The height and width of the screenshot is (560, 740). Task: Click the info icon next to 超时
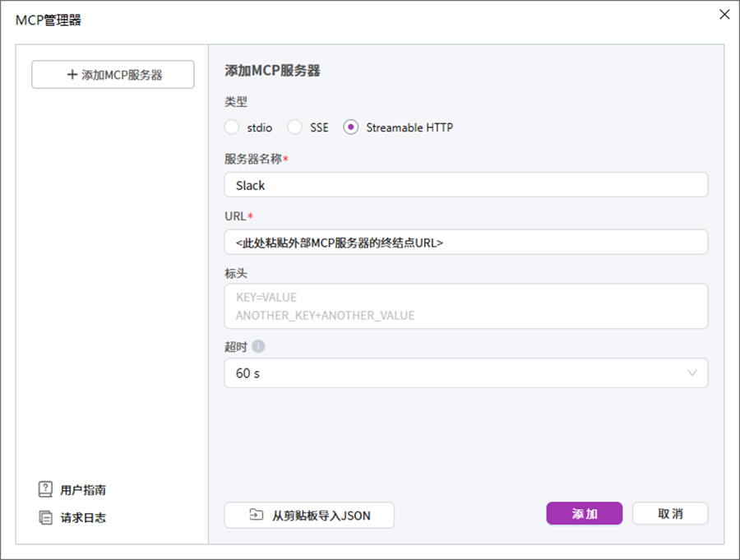(x=258, y=346)
